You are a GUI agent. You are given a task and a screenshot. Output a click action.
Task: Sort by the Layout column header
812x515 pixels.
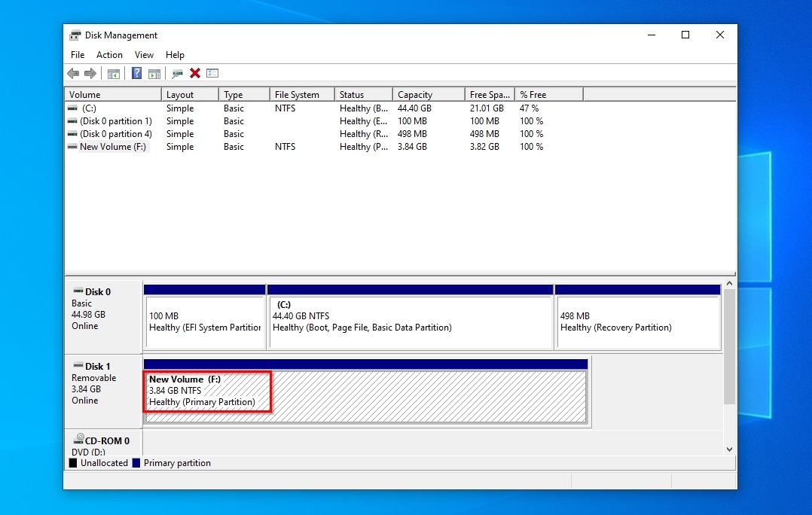point(190,95)
